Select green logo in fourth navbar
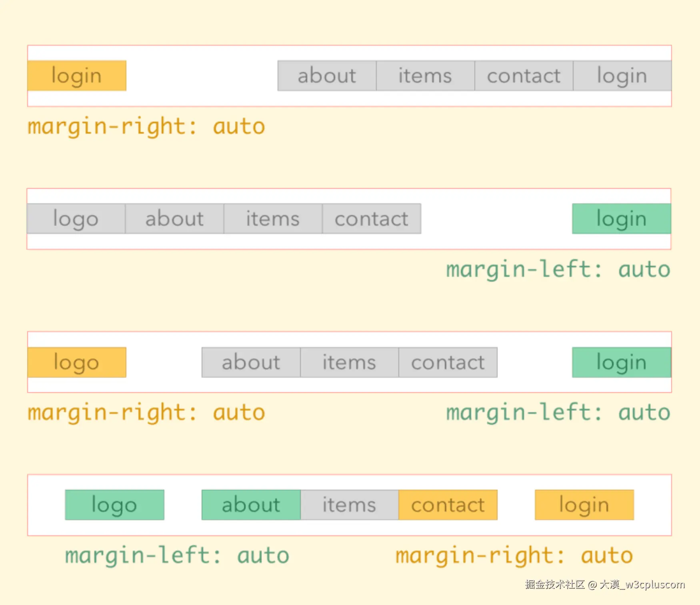The height and width of the screenshot is (605, 700). 114,505
